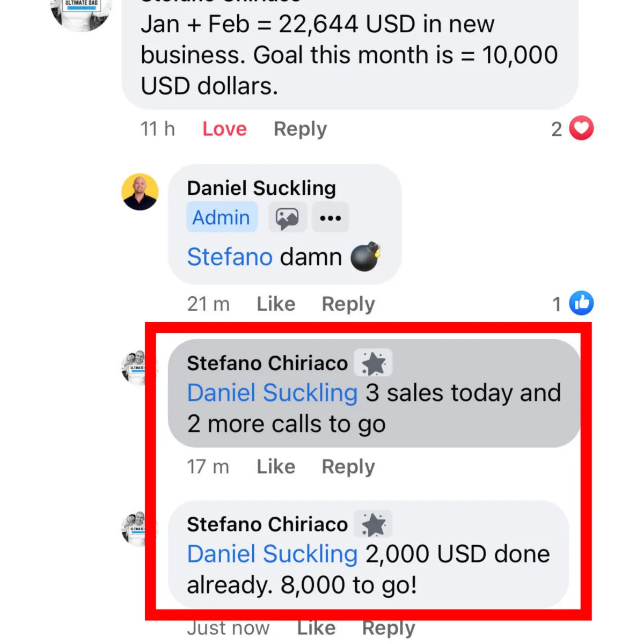The height and width of the screenshot is (644, 644).
Task: Open the blue Stefano mention link
Action: 230,257
